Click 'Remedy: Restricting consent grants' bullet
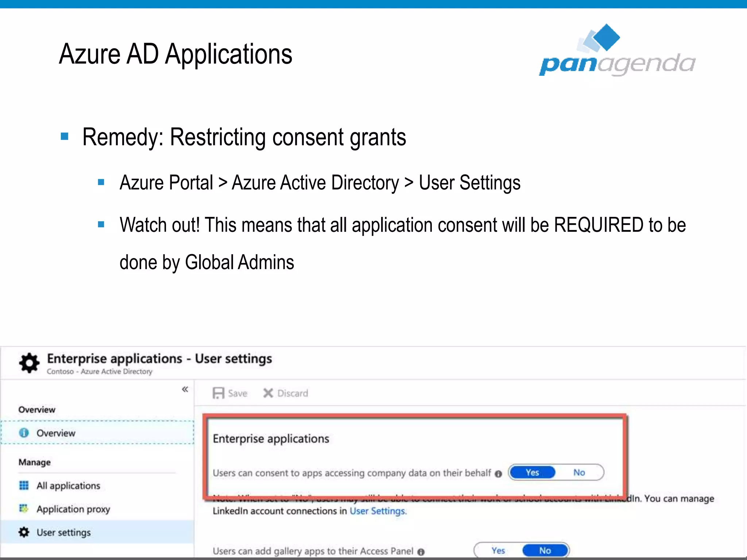Image resolution: width=747 pixels, height=560 pixels. click(x=244, y=137)
